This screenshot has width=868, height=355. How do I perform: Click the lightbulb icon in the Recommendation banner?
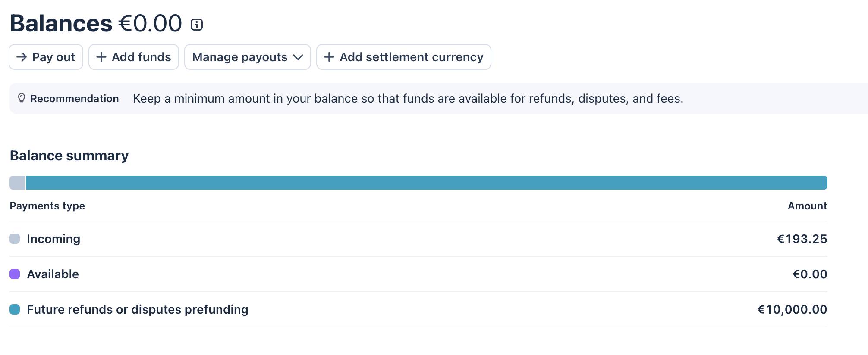pyautogui.click(x=21, y=99)
